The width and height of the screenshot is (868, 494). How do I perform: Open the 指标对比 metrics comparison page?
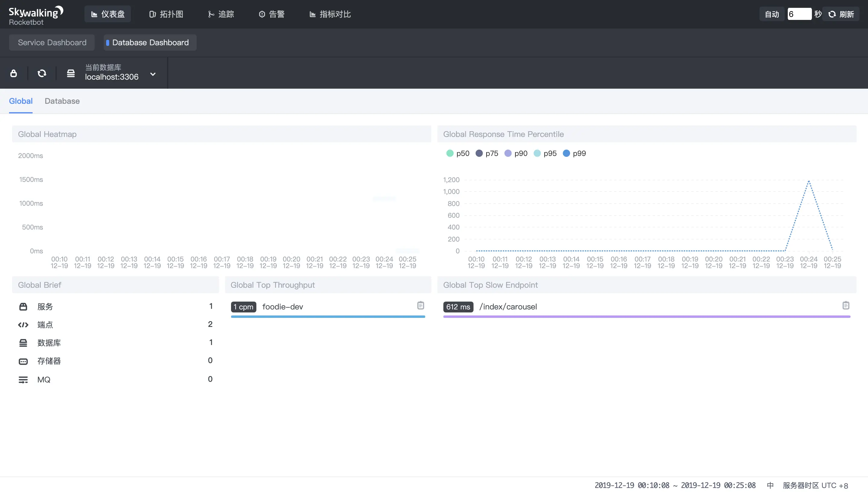click(x=330, y=14)
